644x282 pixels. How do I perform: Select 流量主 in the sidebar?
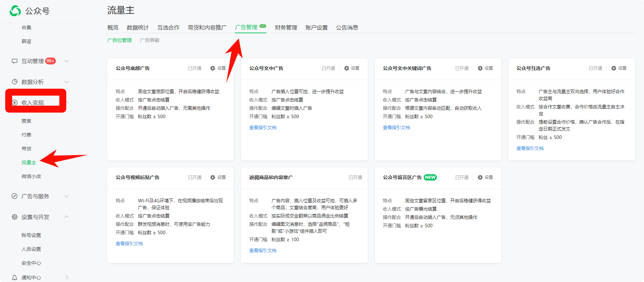point(29,162)
